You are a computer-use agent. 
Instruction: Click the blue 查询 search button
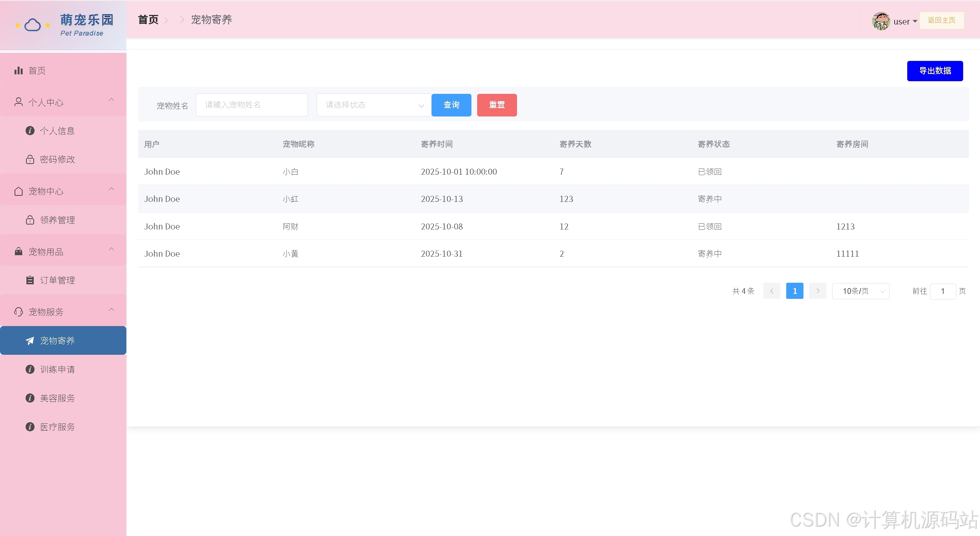[451, 105]
